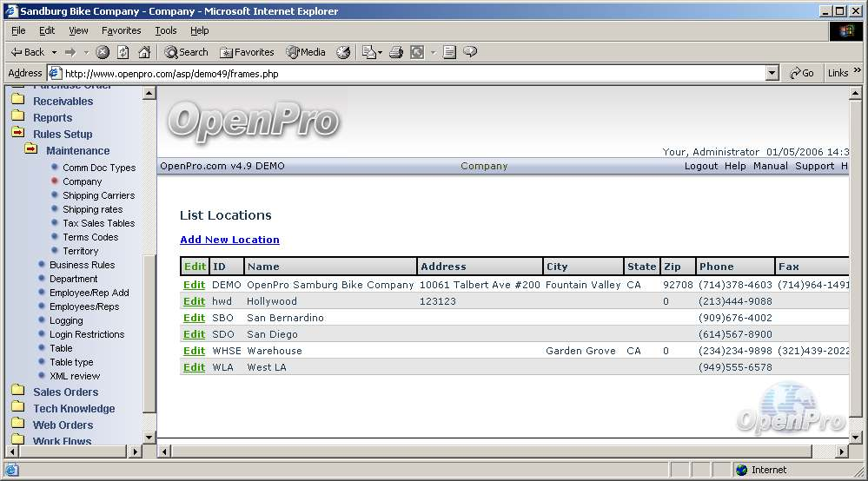This screenshot has height=481, width=868.
Task: Open the History toolbar icon
Action: [x=343, y=52]
